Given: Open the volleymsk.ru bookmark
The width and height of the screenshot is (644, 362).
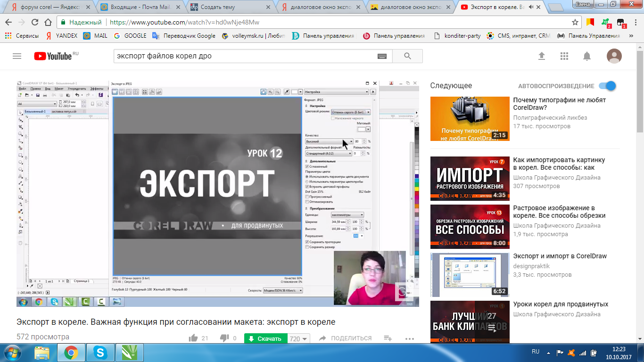Looking at the screenshot, I should [253, 35].
